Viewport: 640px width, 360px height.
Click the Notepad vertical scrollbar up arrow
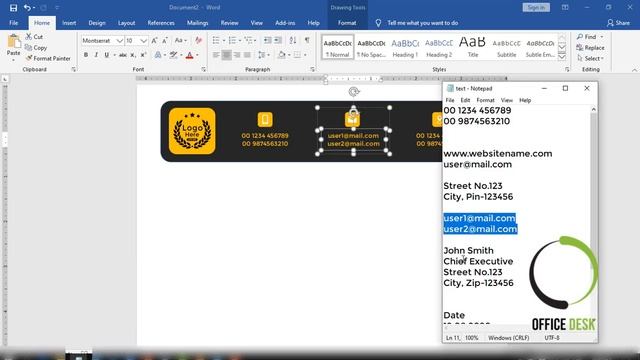[593, 109]
